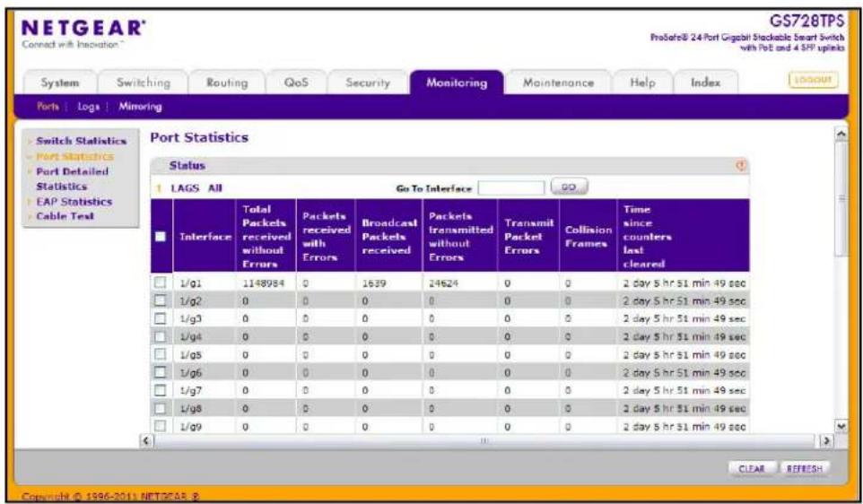
Task: Check the box for interface 1/g7
Action: click(x=161, y=390)
